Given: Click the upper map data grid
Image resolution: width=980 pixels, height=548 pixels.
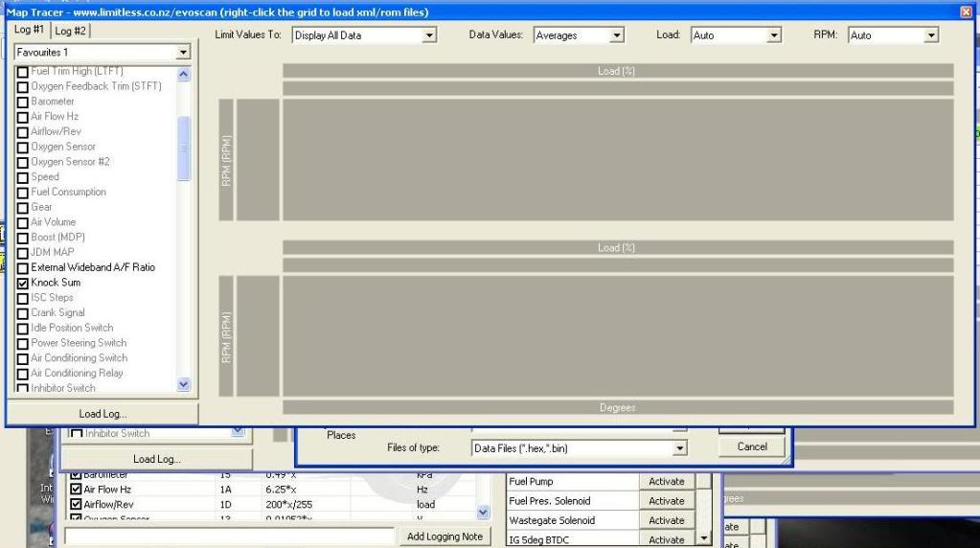Looking at the screenshot, I should pyautogui.click(x=618, y=160).
